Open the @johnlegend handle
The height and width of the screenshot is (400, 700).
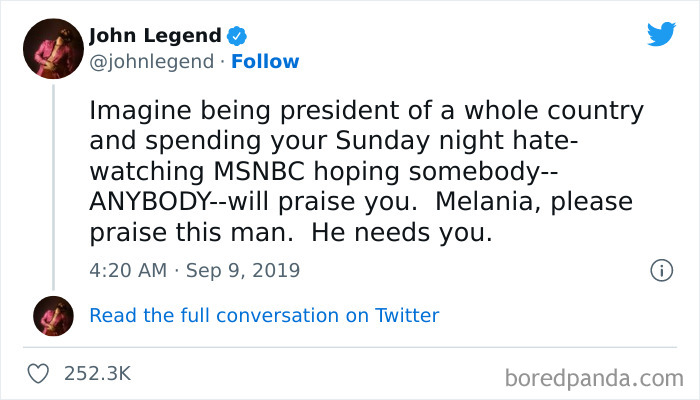coord(151,62)
